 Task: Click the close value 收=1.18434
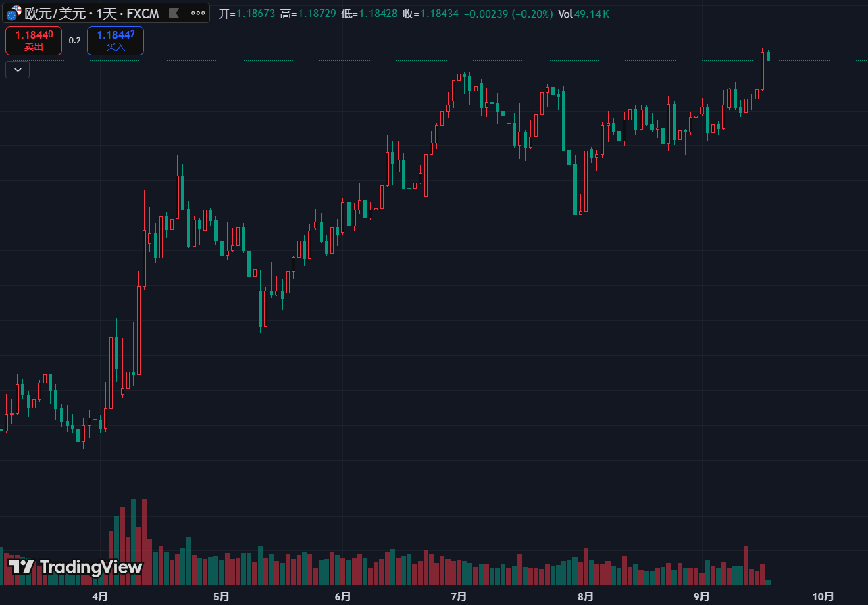tap(431, 14)
